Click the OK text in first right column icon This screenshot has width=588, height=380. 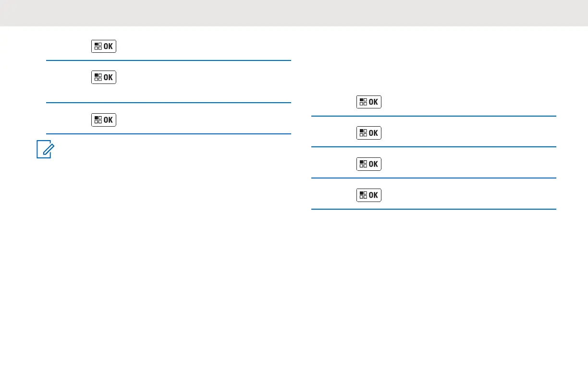[373, 102]
